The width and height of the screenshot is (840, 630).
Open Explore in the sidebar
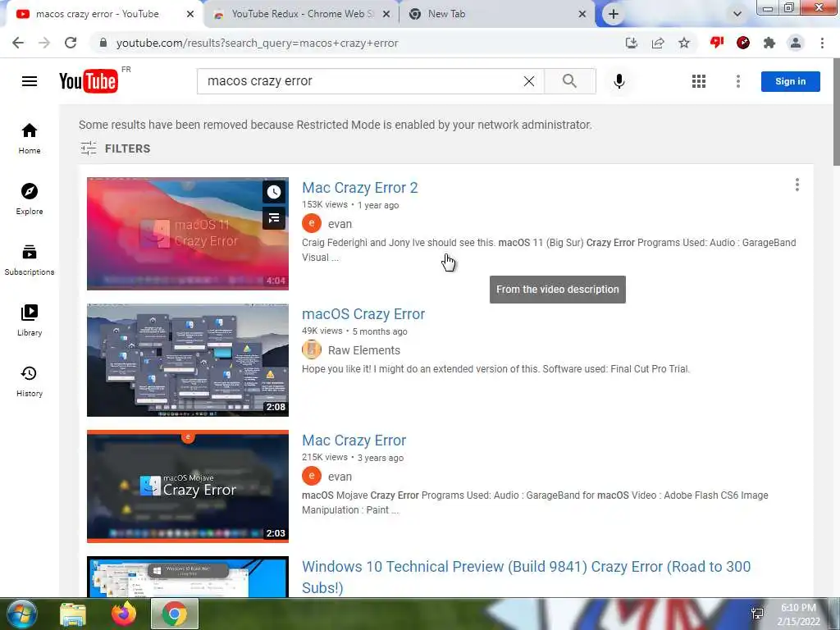[30, 199]
